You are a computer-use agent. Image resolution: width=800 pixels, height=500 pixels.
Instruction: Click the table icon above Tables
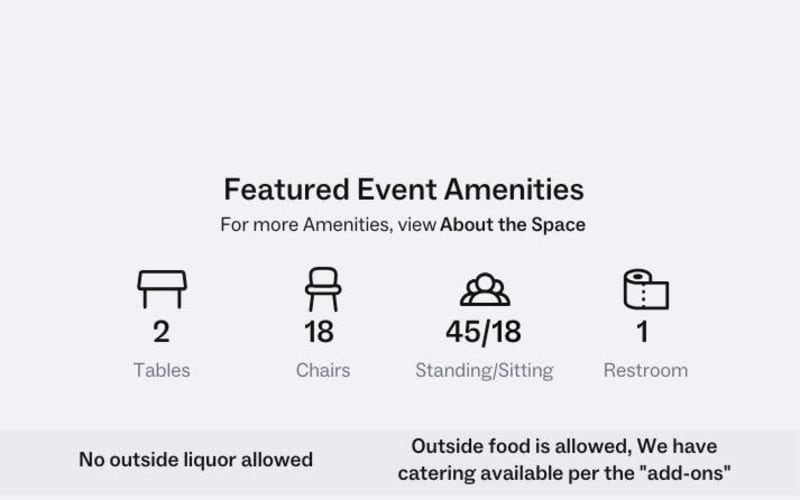coord(162,289)
